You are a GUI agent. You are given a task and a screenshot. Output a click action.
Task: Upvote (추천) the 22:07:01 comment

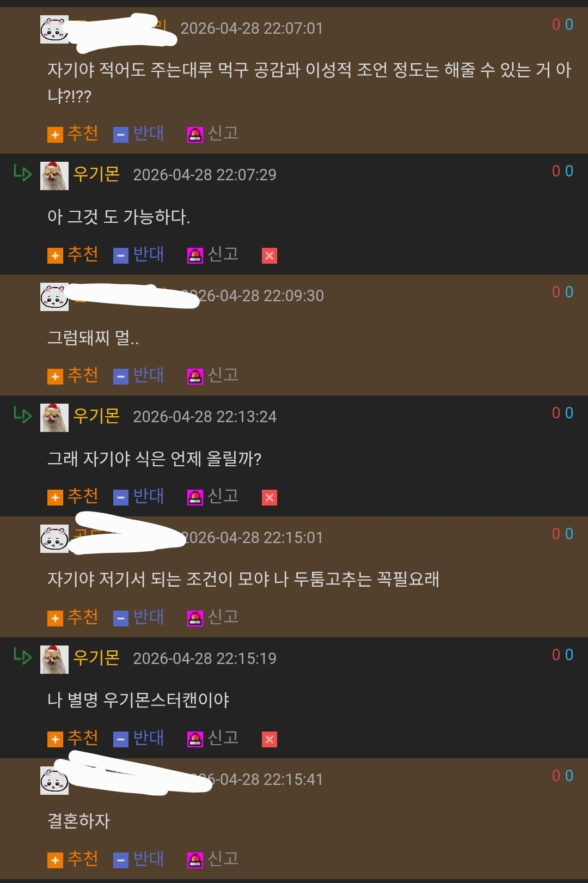[73, 133]
